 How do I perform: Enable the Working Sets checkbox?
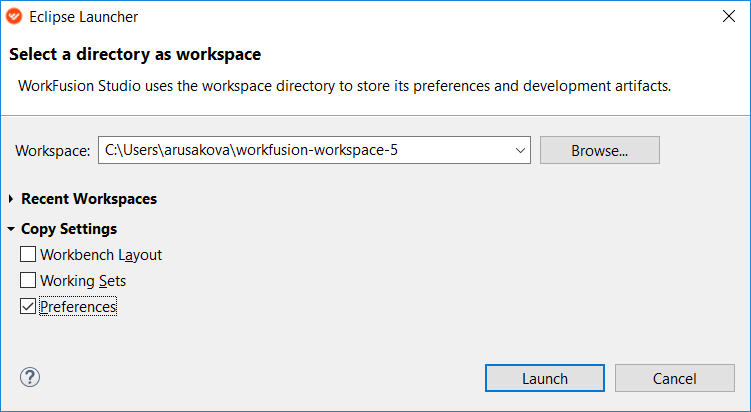point(28,280)
